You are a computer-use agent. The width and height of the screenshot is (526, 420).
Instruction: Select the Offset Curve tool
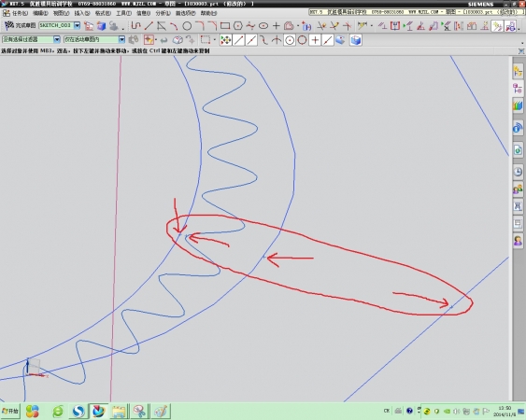coord(289,25)
